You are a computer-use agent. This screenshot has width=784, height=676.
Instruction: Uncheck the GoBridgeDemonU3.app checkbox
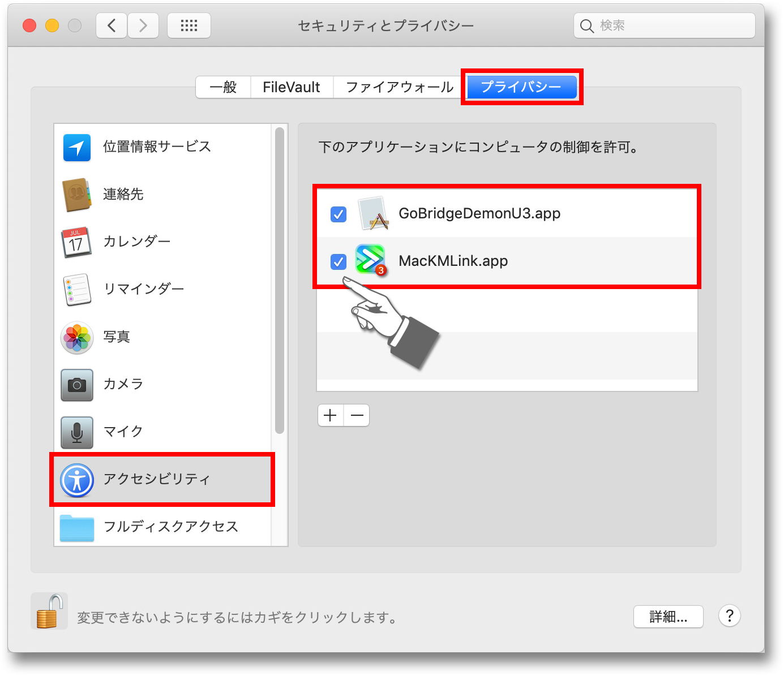coord(339,214)
